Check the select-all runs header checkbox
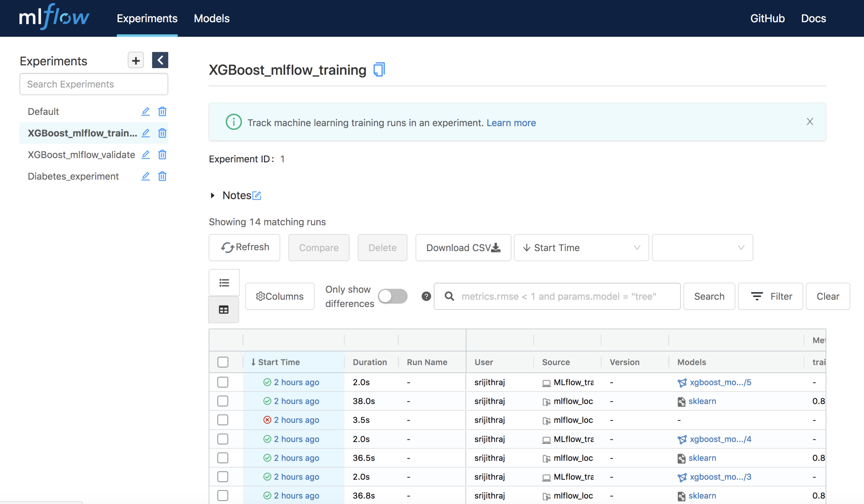This screenshot has width=864, height=504. (x=223, y=362)
